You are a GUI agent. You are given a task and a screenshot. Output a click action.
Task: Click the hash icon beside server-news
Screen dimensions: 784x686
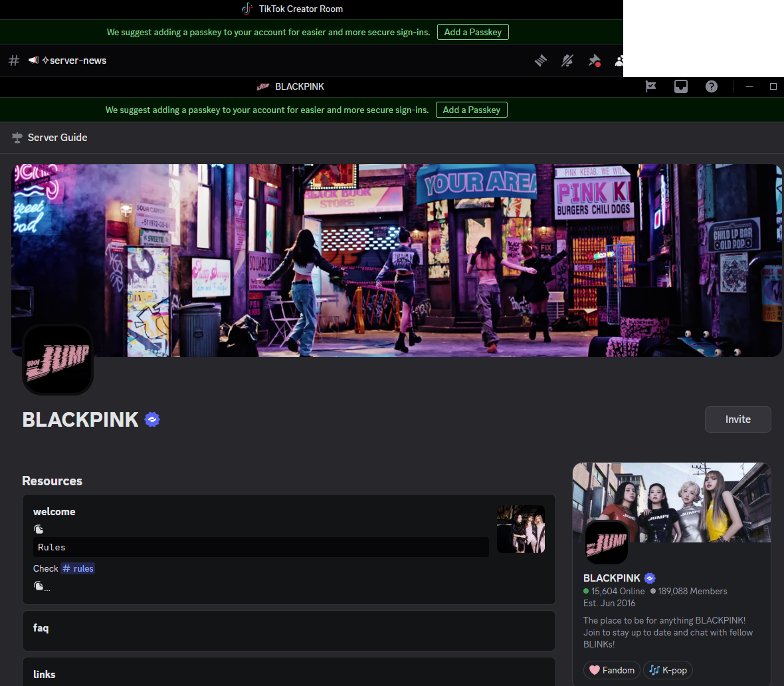point(14,60)
